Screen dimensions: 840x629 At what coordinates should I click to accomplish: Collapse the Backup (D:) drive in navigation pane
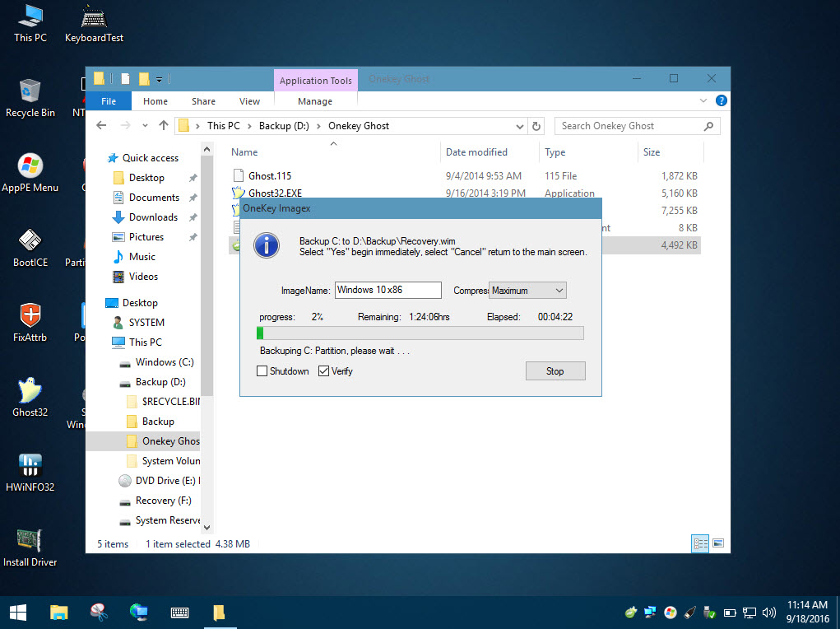pos(114,382)
